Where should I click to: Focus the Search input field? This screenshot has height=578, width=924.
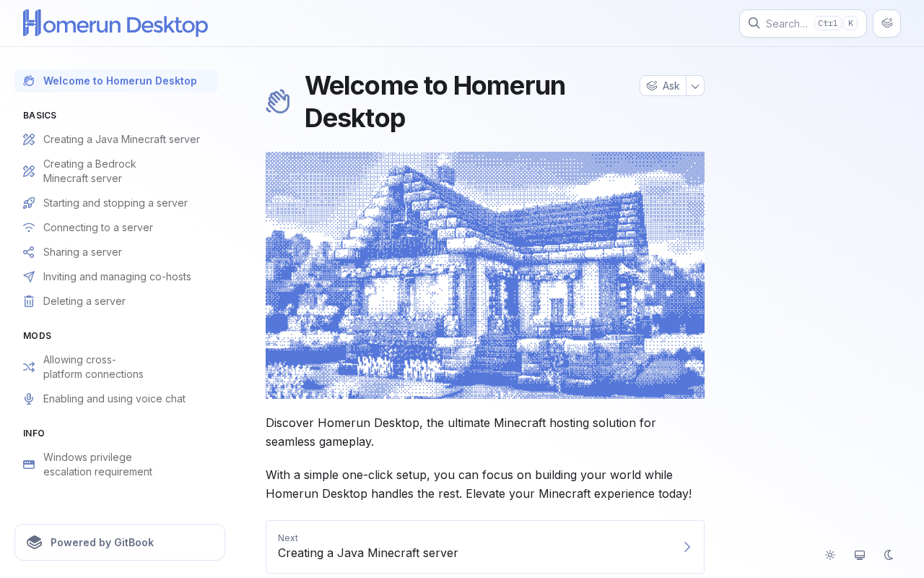point(803,23)
